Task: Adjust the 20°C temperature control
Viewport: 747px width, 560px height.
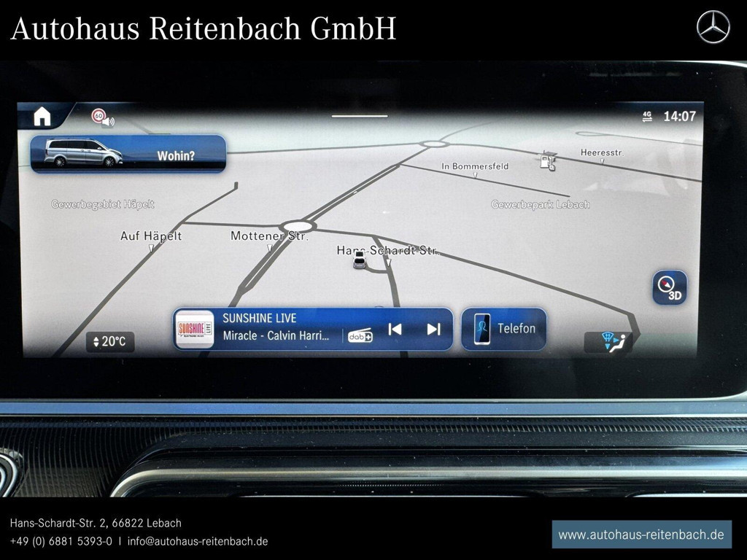Action: point(110,341)
